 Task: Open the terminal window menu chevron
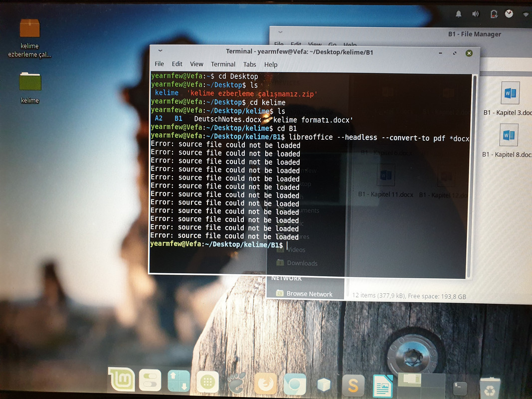pyautogui.click(x=160, y=51)
